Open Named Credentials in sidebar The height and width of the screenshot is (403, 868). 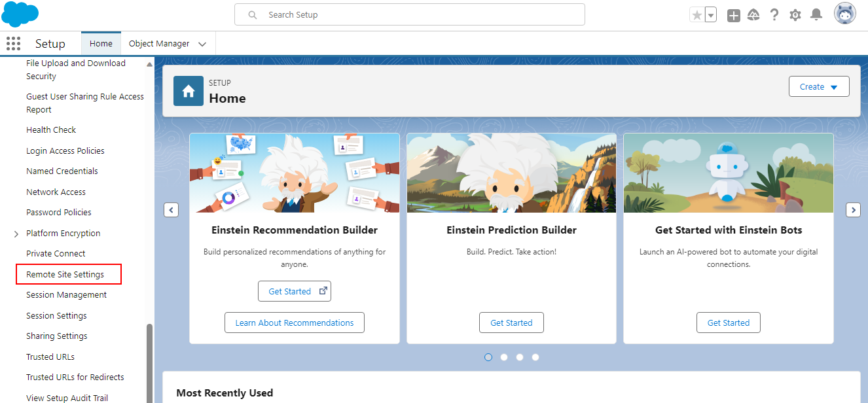62,171
